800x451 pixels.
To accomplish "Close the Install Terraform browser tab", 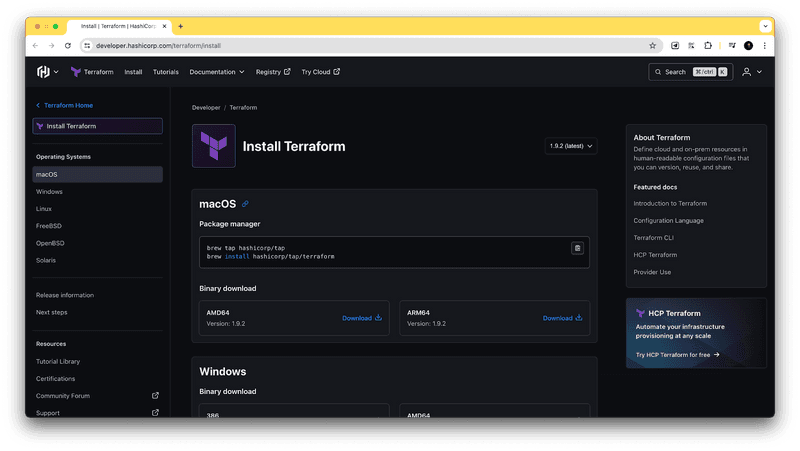I will pos(164,26).
